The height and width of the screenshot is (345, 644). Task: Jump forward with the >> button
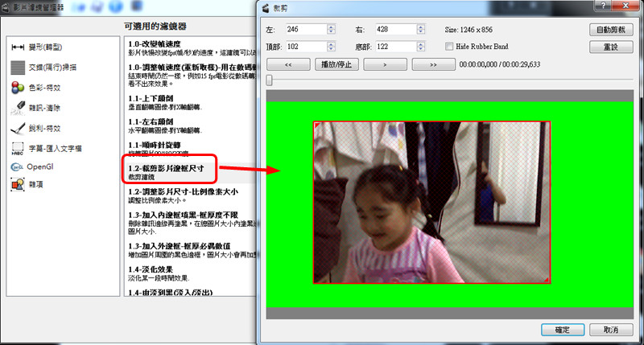(x=434, y=64)
